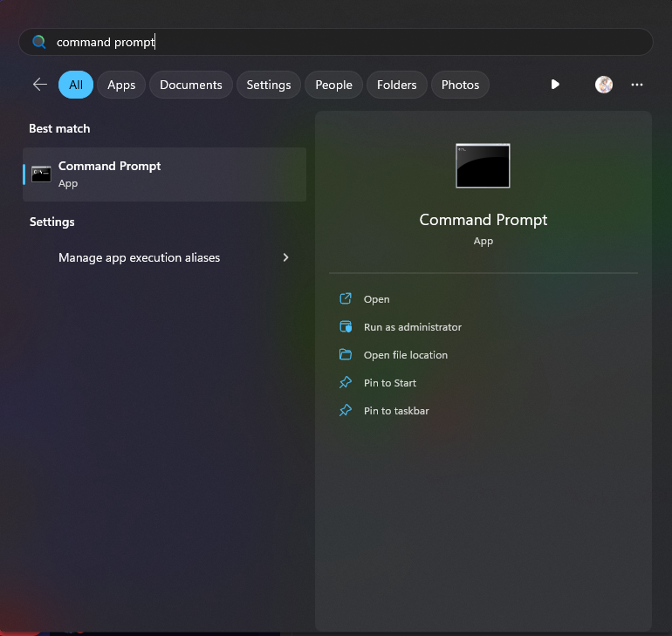The height and width of the screenshot is (636, 672).
Task: Switch to the Settings filter tab
Action: [x=269, y=85]
